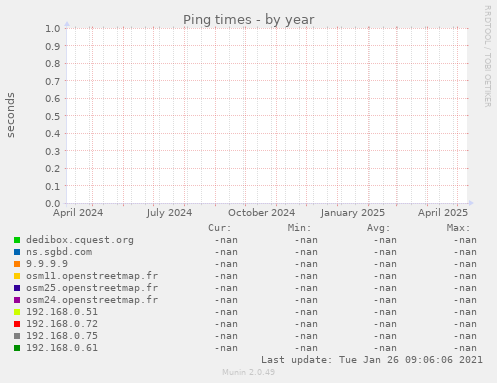The image size is (497, 383).
Task: Click the 0.7 y-axis tick label
Action: (x=53, y=81)
